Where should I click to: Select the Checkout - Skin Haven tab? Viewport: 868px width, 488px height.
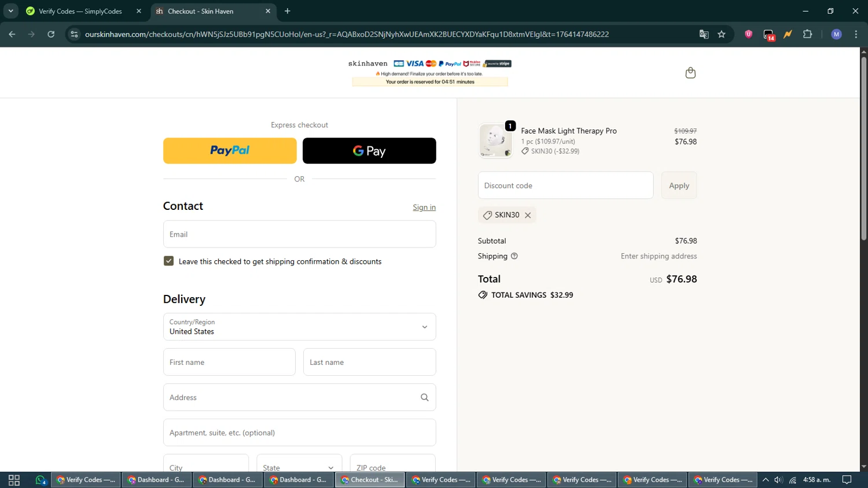click(214, 11)
